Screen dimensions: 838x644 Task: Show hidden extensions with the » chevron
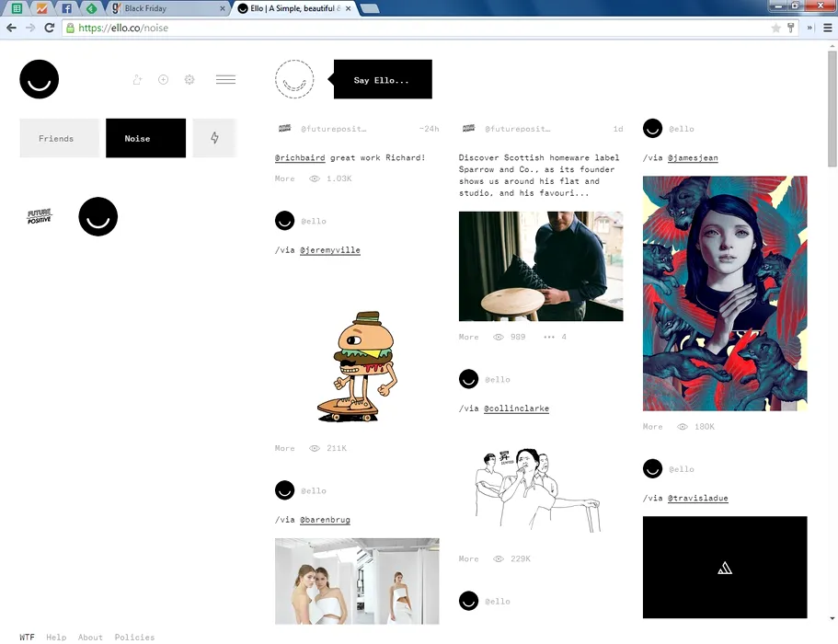click(x=809, y=28)
